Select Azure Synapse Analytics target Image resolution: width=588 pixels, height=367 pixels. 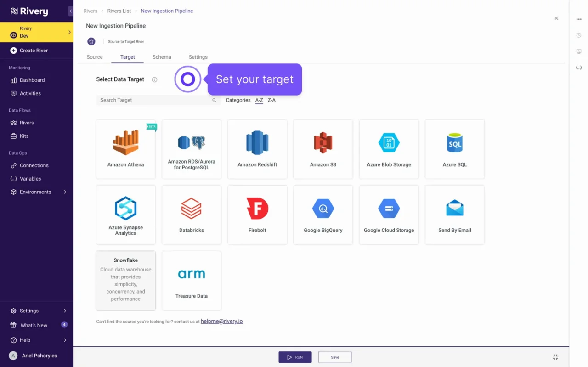click(x=125, y=215)
